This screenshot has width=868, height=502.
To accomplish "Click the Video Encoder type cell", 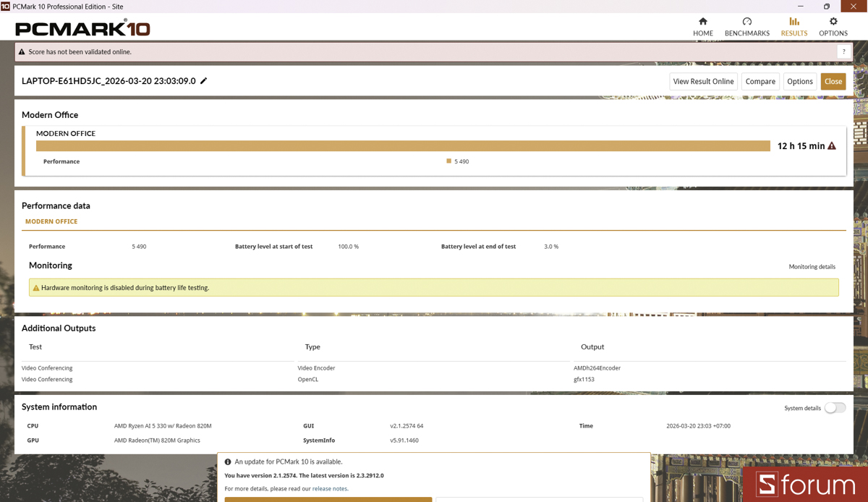I will 316,368.
